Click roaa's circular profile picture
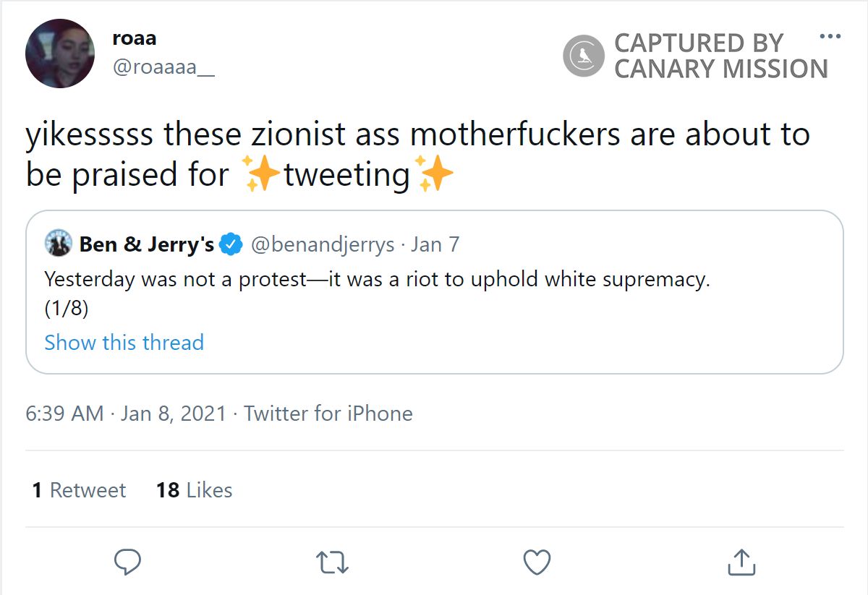 point(60,53)
